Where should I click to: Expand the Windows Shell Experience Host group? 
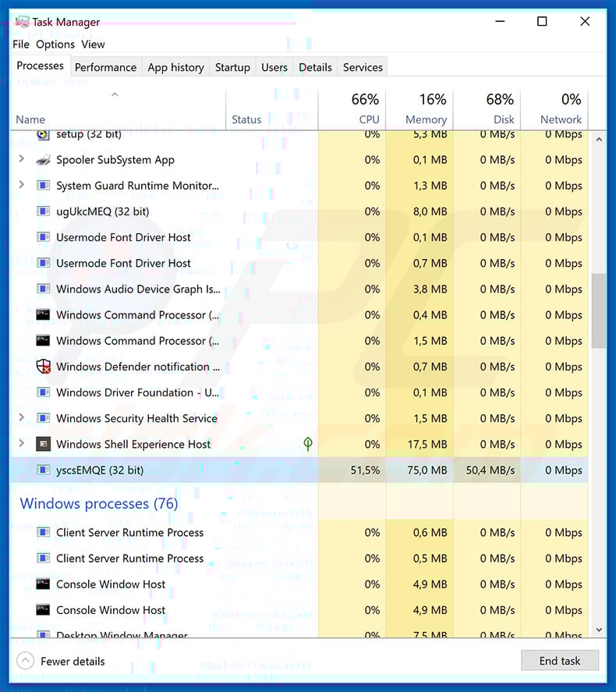21,442
